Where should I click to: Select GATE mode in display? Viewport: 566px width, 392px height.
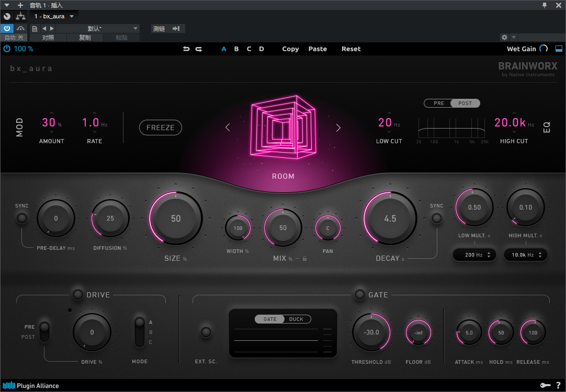(x=269, y=319)
